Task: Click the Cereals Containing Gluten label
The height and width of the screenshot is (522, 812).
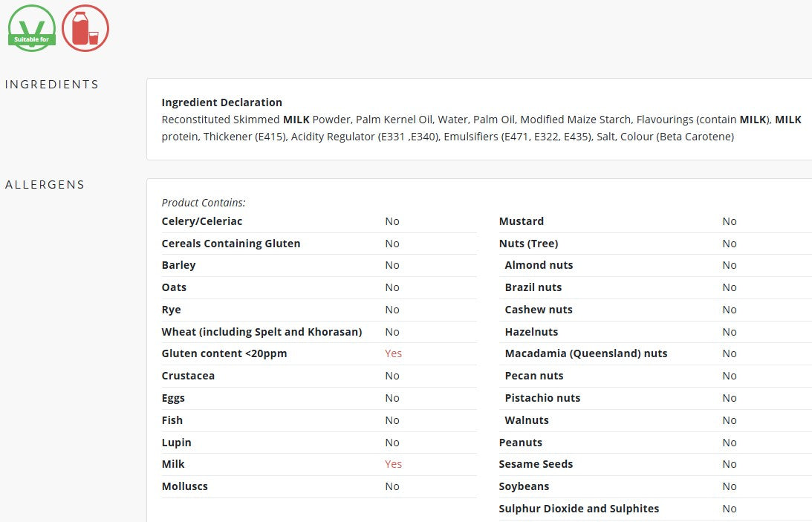Action: 231,244
